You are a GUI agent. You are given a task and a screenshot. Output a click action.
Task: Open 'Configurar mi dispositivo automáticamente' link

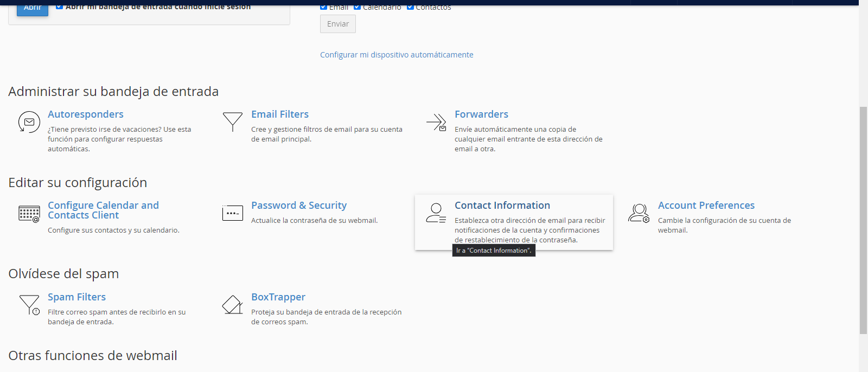coord(397,55)
